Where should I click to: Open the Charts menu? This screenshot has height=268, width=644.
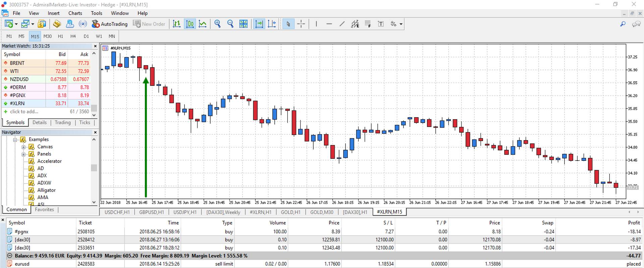(x=75, y=13)
